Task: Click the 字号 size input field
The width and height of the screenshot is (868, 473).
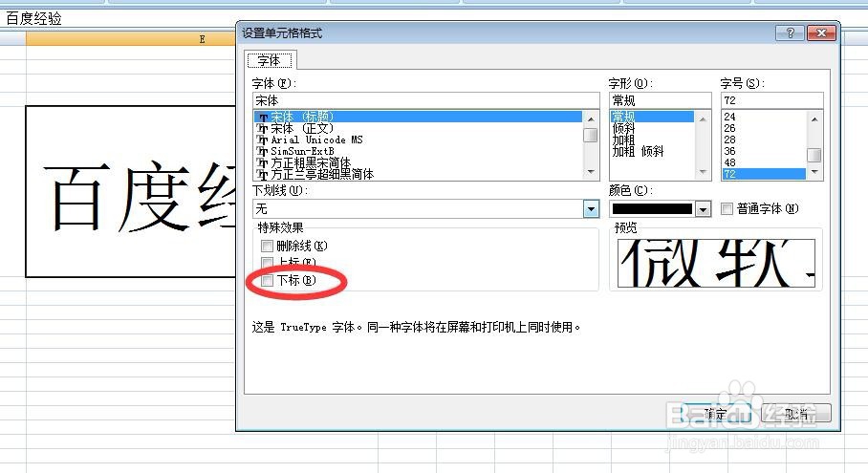Action: [771, 100]
